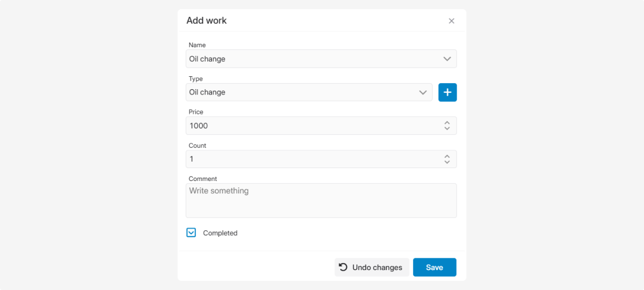Image resolution: width=644 pixels, height=290 pixels.
Task: Click the undo arrow icon
Action: (x=343, y=267)
